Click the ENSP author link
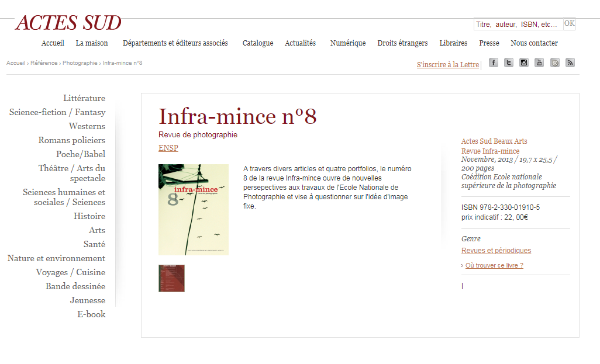 [x=168, y=148]
